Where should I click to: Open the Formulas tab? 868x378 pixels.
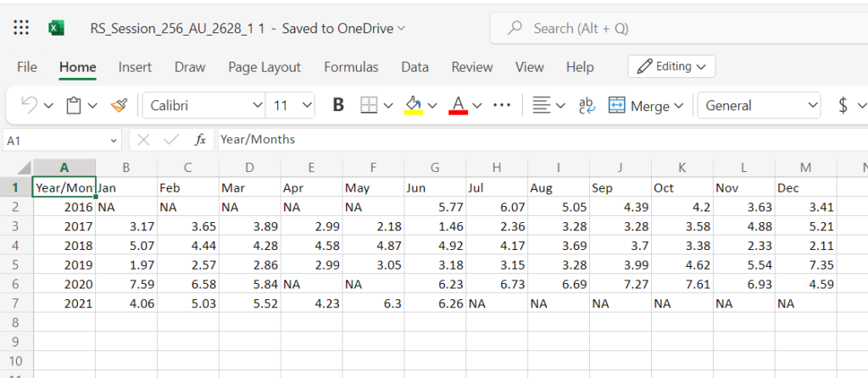[x=351, y=67]
